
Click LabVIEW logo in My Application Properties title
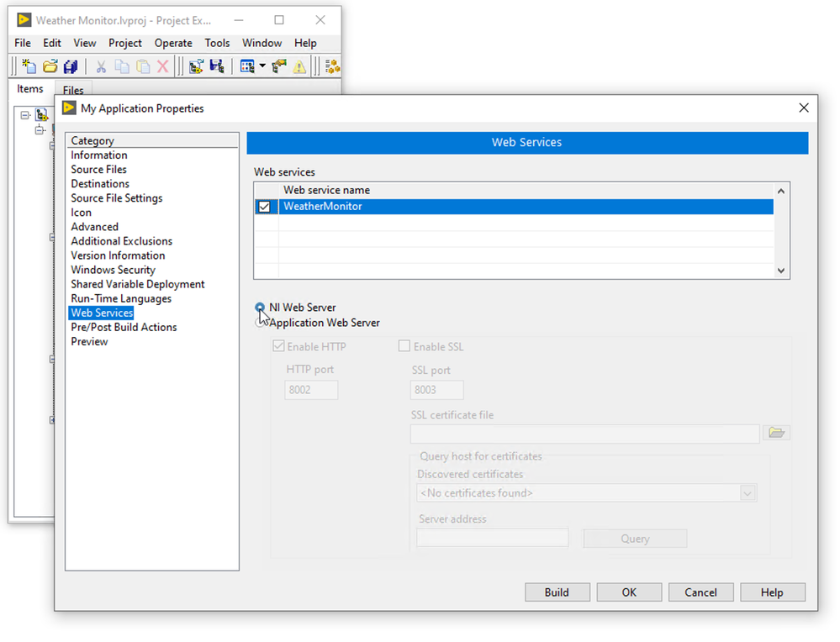pyautogui.click(x=69, y=108)
